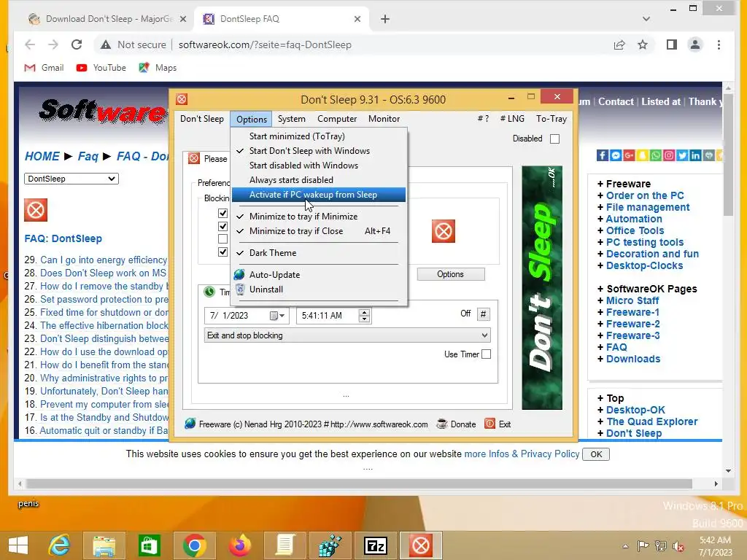Click the timer time field 5:41:11 AM
The width and height of the screenshot is (747, 560).
pos(329,316)
